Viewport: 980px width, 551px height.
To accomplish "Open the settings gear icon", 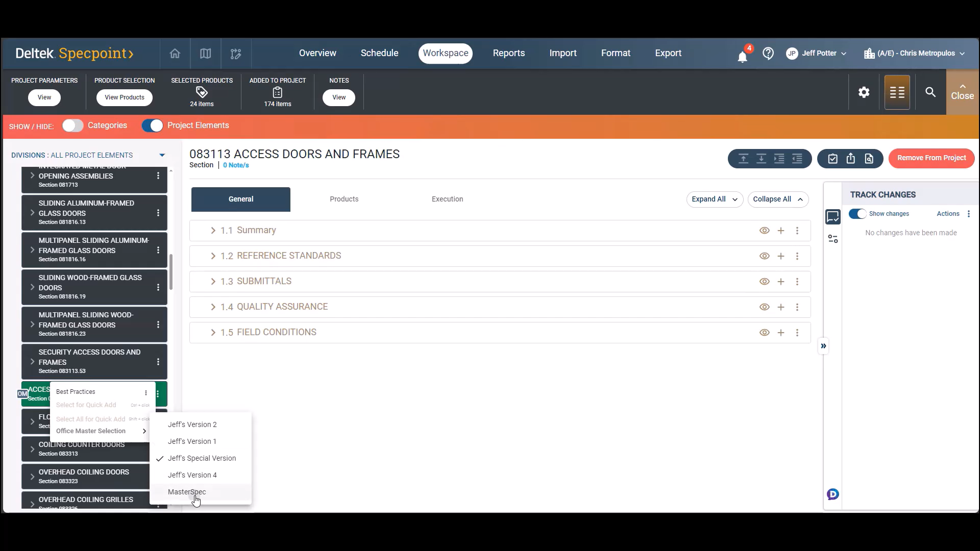I will (x=864, y=92).
